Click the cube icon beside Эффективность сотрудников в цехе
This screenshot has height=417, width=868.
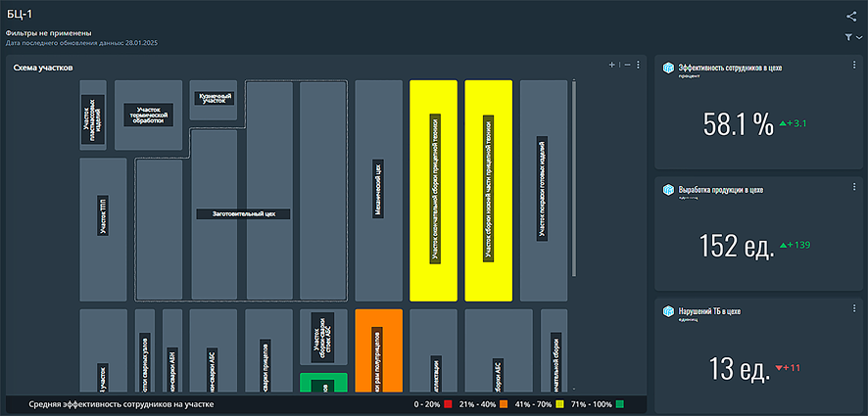point(668,68)
